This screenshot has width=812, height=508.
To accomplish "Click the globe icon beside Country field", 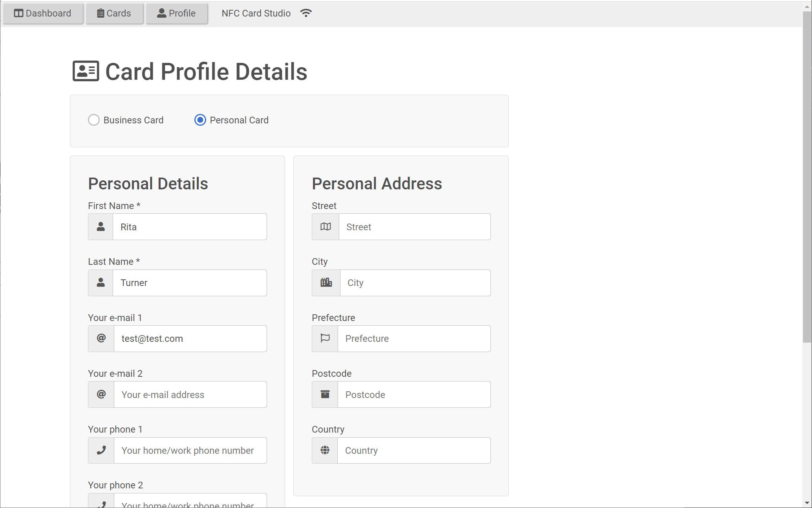I will (x=325, y=450).
